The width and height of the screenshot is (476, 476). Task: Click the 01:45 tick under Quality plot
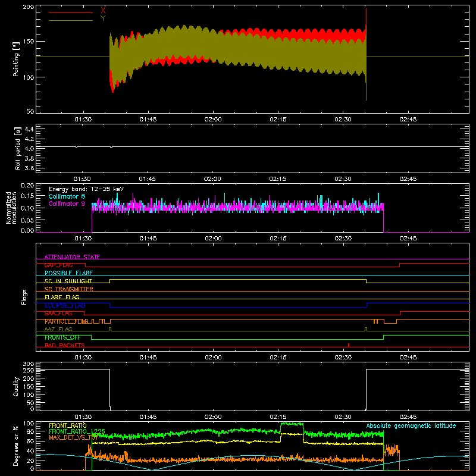click(x=148, y=417)
